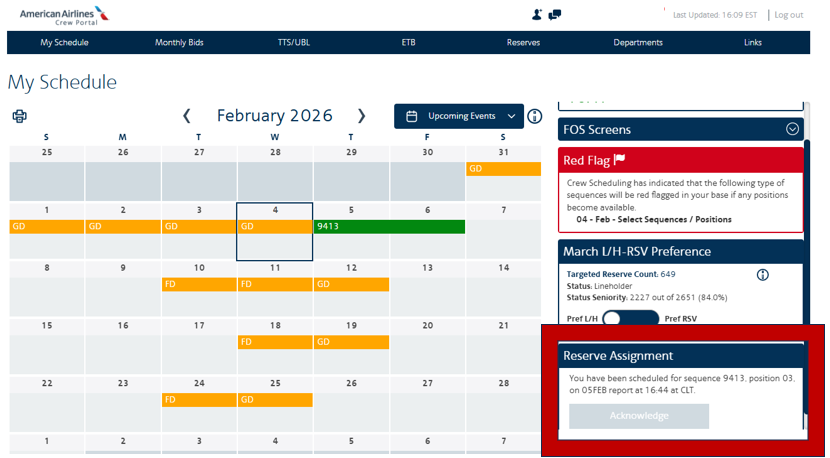The height and width of the screenshot is (458, 830).
Task: Open the Departments menu
Action: tap(638, 42)
